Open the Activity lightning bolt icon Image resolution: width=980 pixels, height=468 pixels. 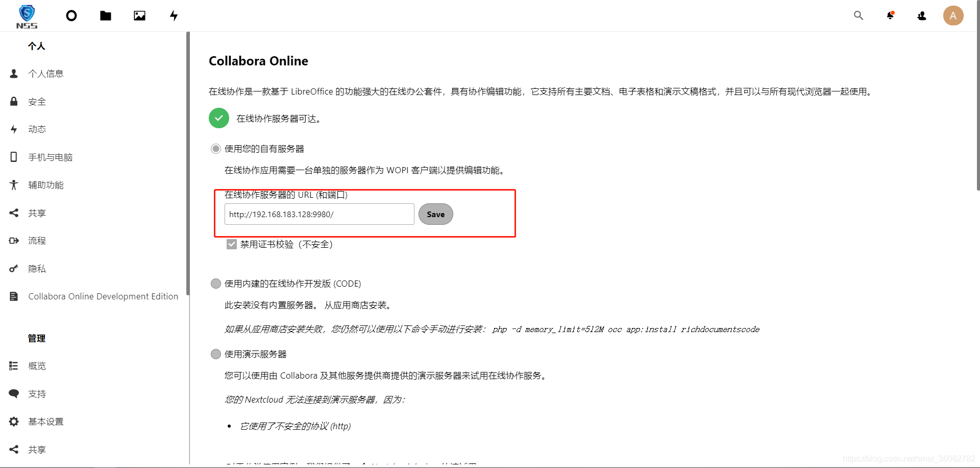point(174,16)
